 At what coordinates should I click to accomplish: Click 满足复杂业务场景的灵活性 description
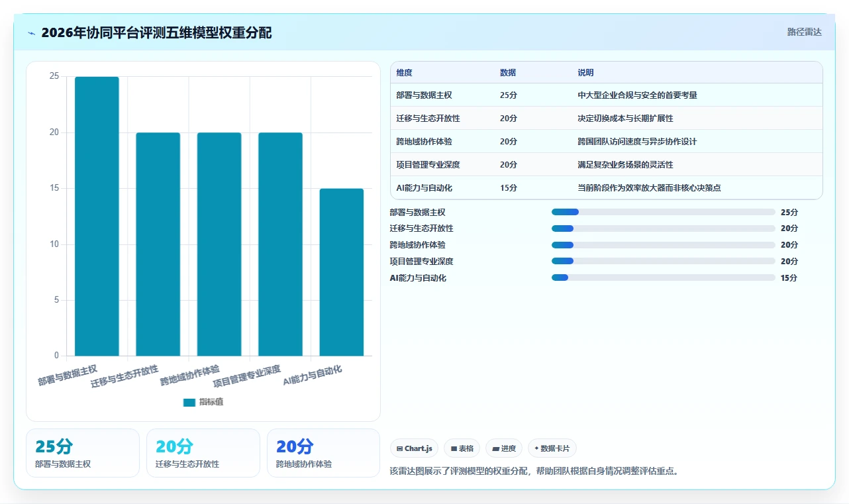coord(625,165)
